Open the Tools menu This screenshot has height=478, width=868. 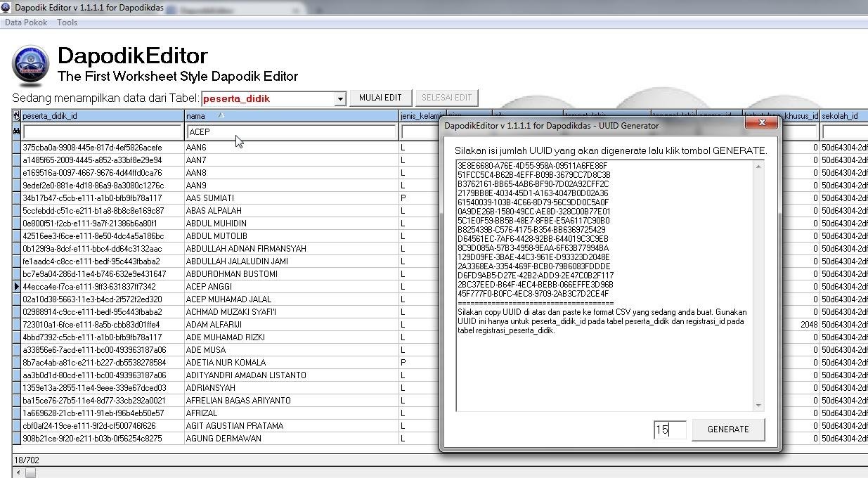pos(67,22)
